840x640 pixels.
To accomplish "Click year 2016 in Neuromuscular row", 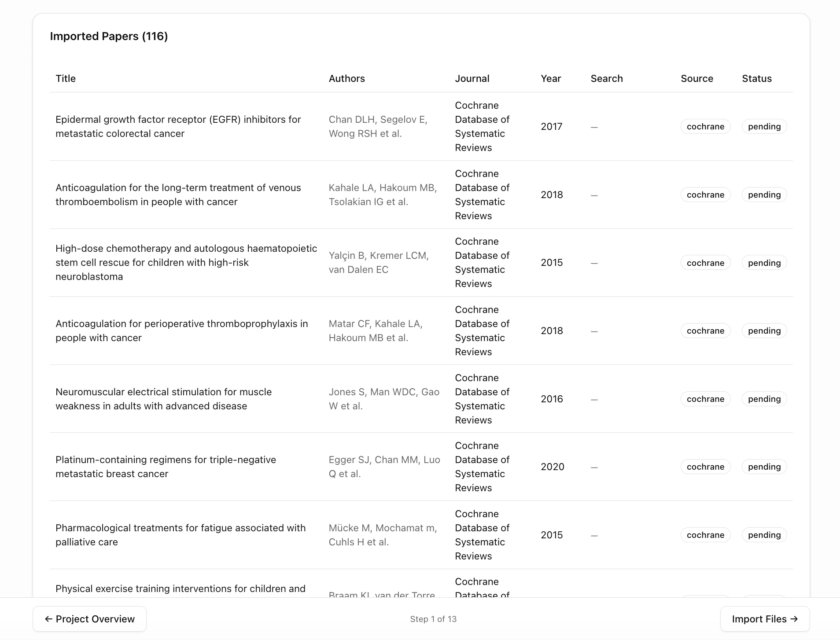I will pos(552,399).
